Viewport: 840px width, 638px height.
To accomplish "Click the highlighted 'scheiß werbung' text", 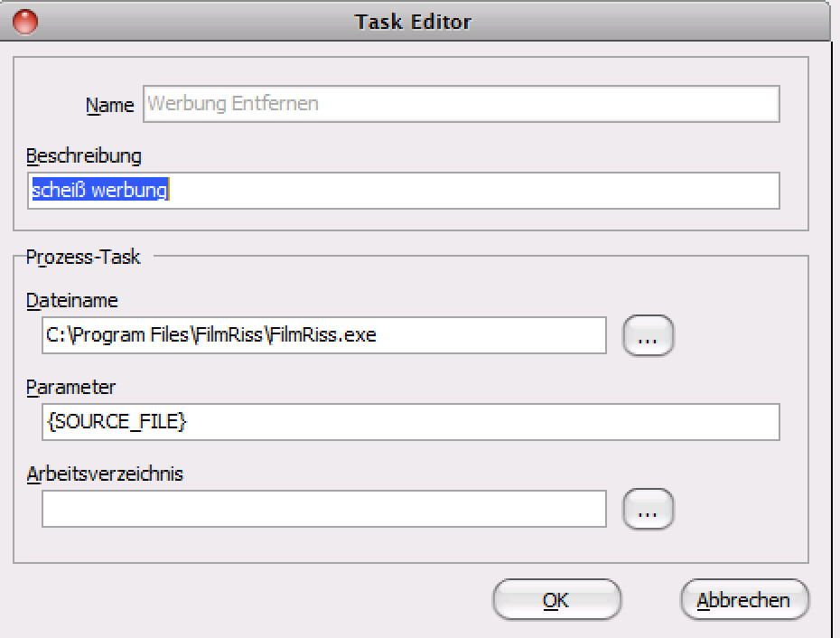I will 100,190.
